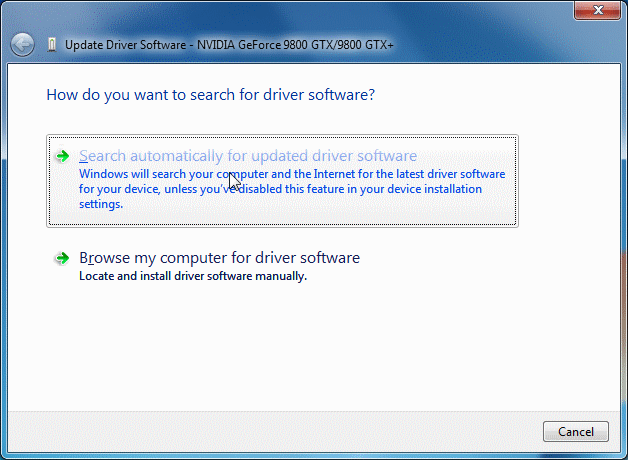Click green arrow next to Search automatically
Viewport: 628px width, 460px height.
(x=62, y=156)
